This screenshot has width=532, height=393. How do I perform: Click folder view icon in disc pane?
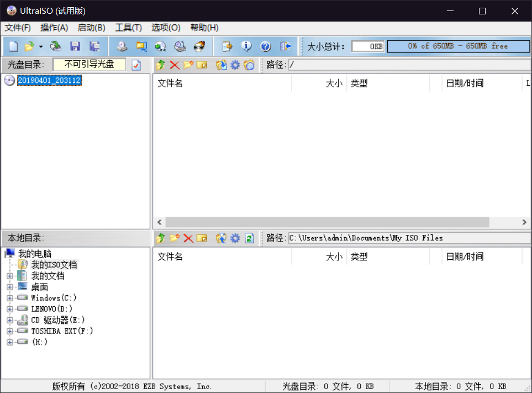tap(249, 65)
